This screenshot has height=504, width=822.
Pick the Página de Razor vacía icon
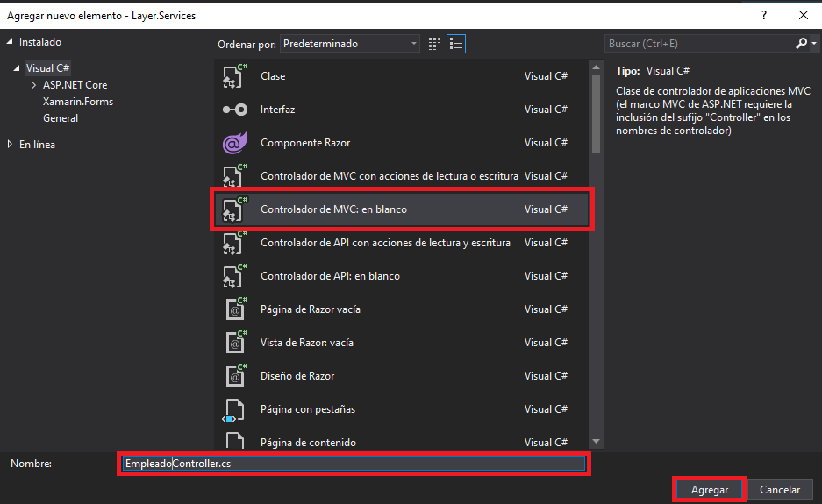[x=235, y=309]
